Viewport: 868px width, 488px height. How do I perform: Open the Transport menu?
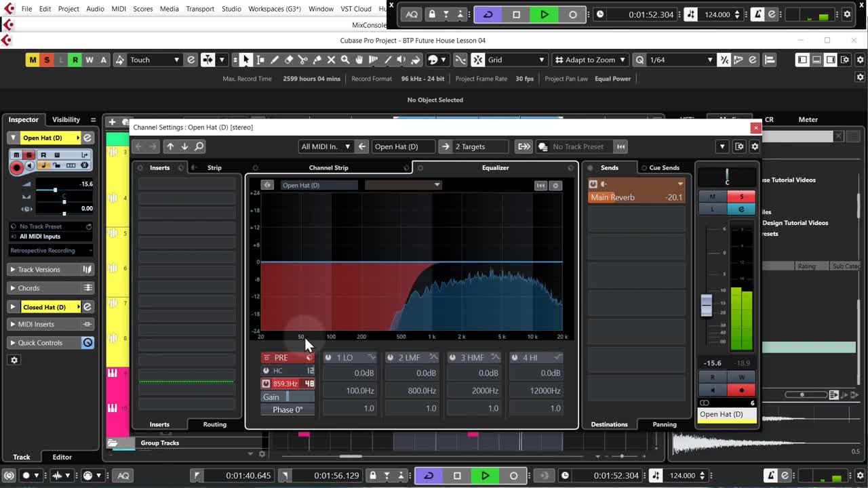pyautogui.click(x=200, y=9)
